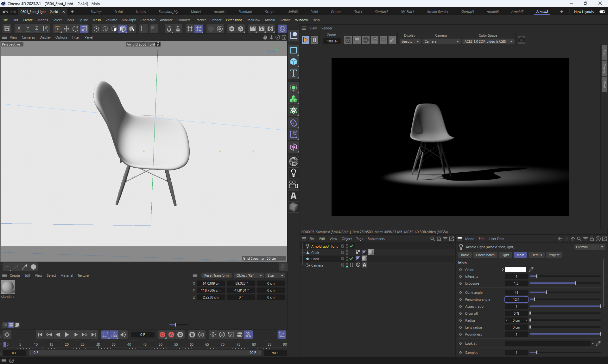This screenshot has height=364, width=608.
Task: Pause the Arnold IPR render
Action: pos(314,40)
